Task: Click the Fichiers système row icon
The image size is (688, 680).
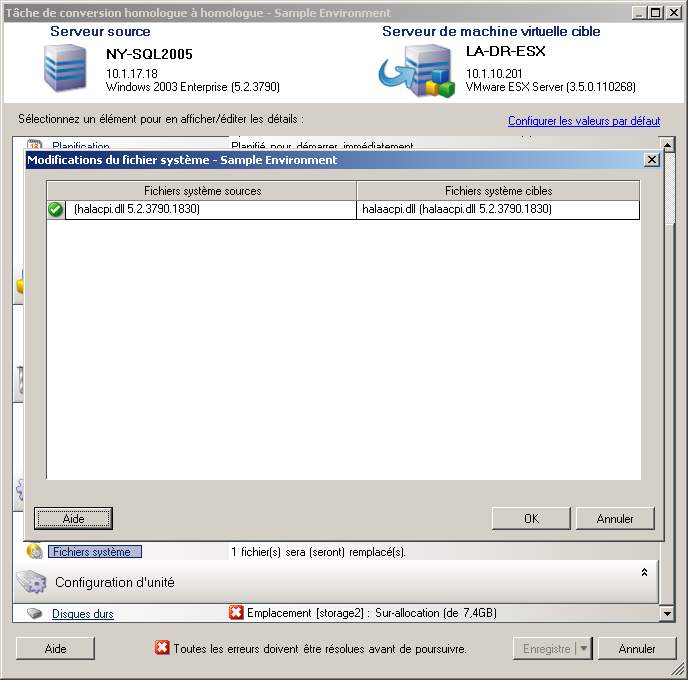Action: (34, 551)
